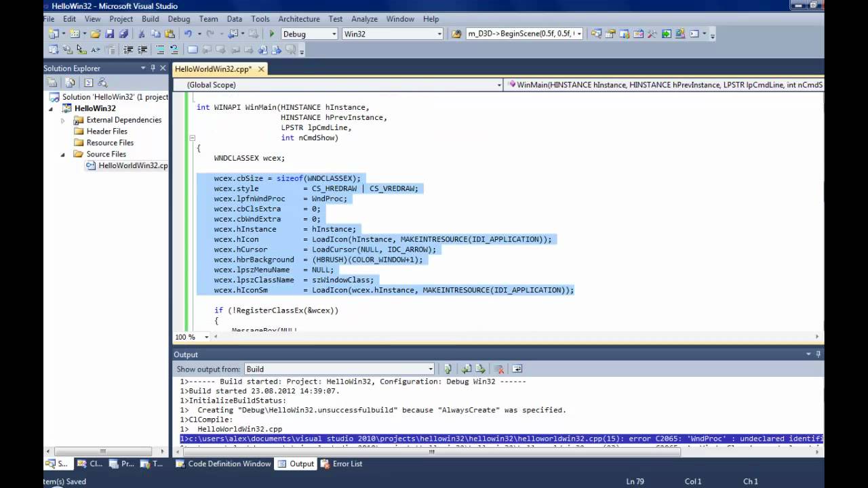Viewport: 868px width, 488px height.
Task: Open the Analyze menu
Action: coord(364,19)
